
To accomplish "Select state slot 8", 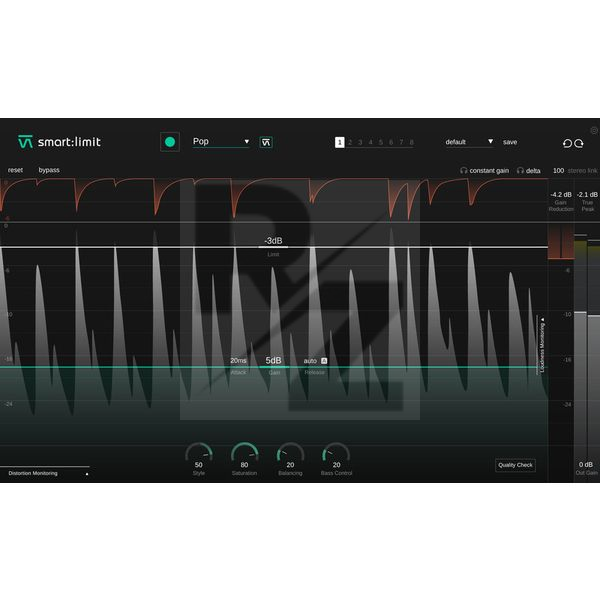I will (412, 142).
